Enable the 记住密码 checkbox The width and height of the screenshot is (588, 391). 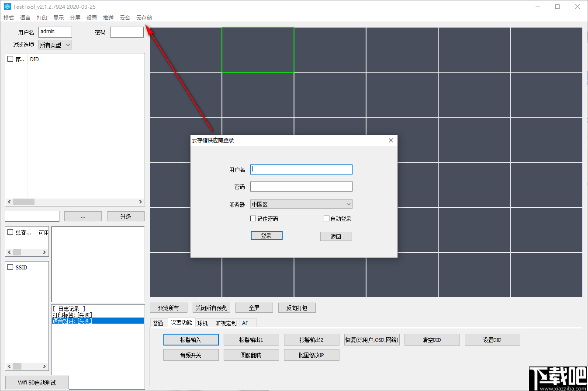click(x=253, y=218)
